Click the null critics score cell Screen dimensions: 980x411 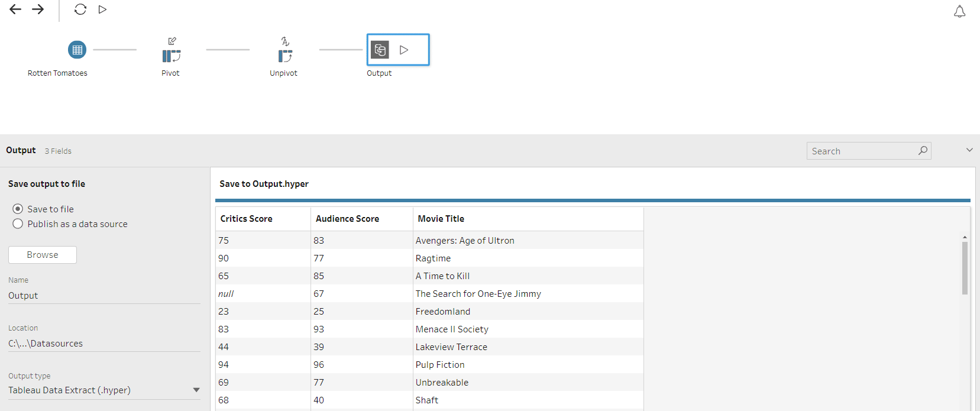tap(263, 293)
